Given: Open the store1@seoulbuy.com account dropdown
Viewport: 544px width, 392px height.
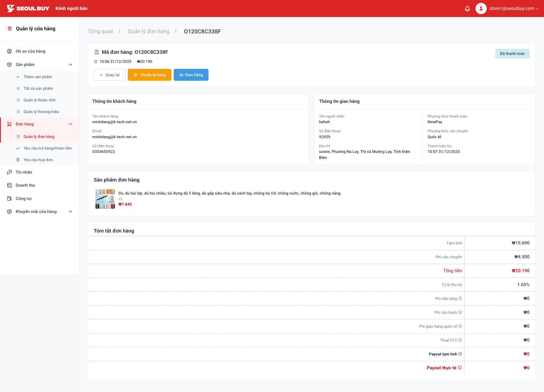Looking at the screenshot, I should click(514, 8).
